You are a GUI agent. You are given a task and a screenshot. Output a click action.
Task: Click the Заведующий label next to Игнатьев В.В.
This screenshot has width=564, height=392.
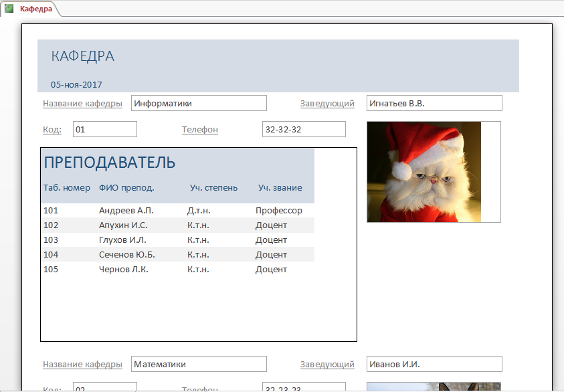coord(327,103)
